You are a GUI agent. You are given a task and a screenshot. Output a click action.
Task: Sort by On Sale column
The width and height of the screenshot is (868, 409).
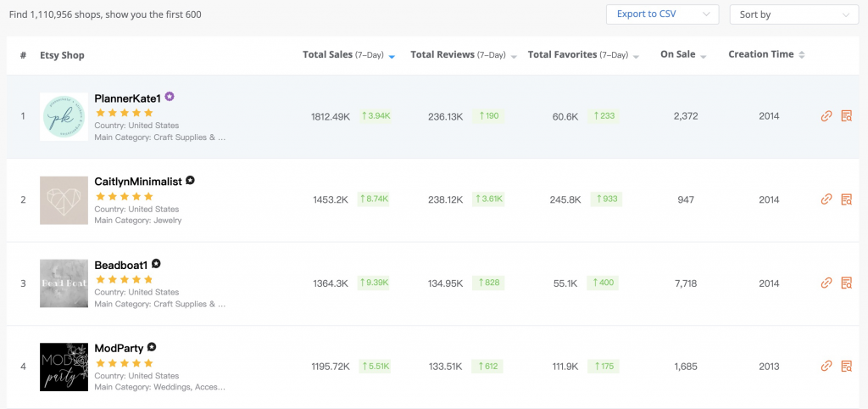point(683,55)
